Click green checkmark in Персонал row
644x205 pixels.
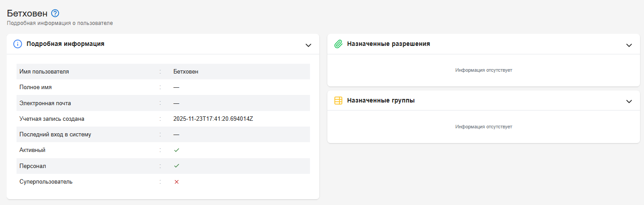tap(177, 166)
